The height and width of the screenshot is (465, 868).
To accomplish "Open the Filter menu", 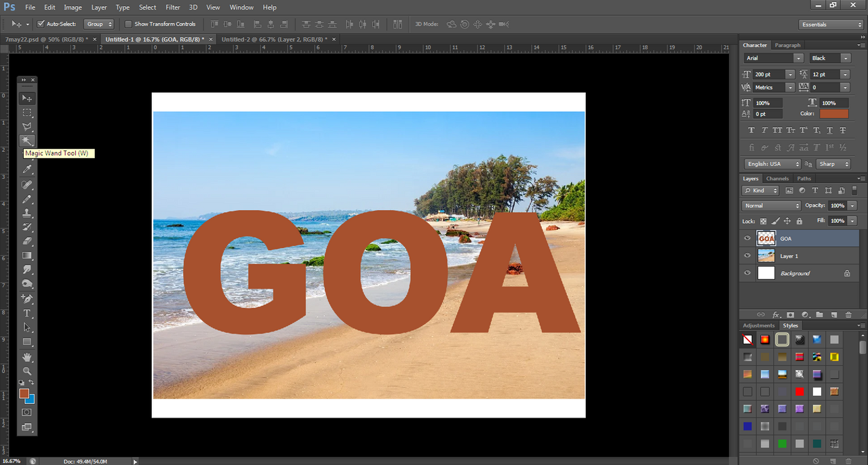I will point(173,7).
